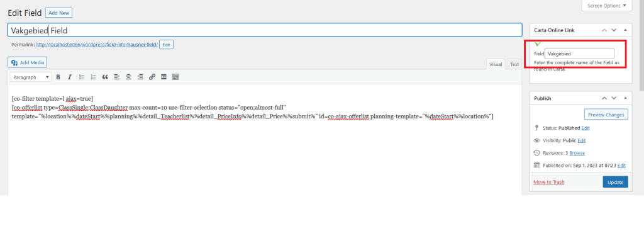
Task: Click the Vakgebied Field name input
Action: [265, 30]
